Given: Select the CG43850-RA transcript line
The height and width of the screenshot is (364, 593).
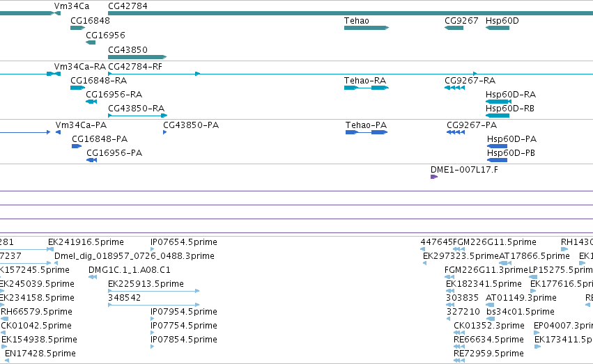Looking at the screenshot, I should pyautogui.click(x=138, y=115).
